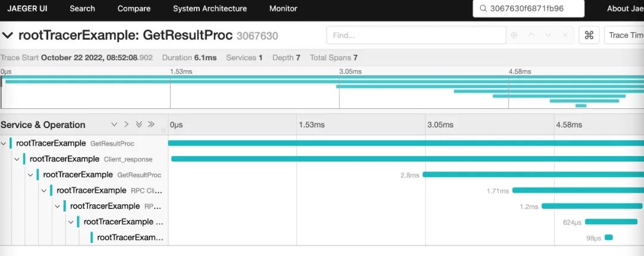Go to next find result arrow
Image resolution: width=644 pixels, height=256 pixels.
pos(548,35)
